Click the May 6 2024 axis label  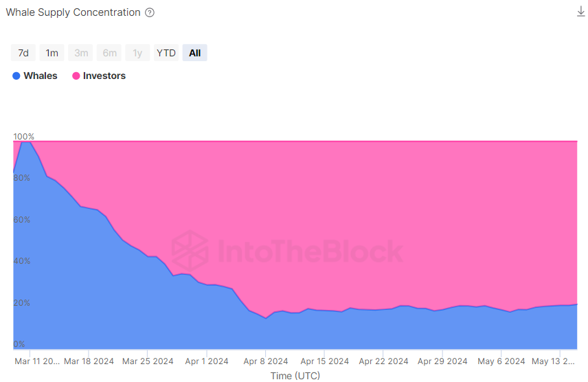point(501,361)
